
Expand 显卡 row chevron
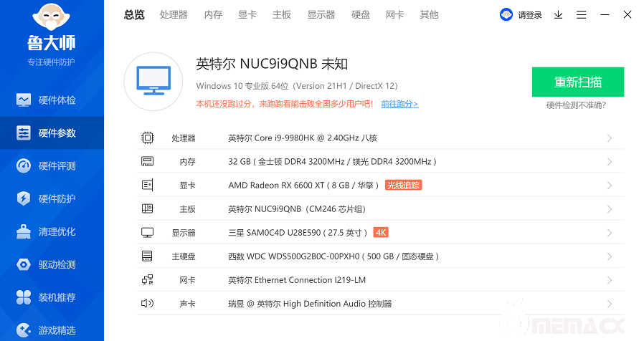pyautogui.click(x=610, y=186)
